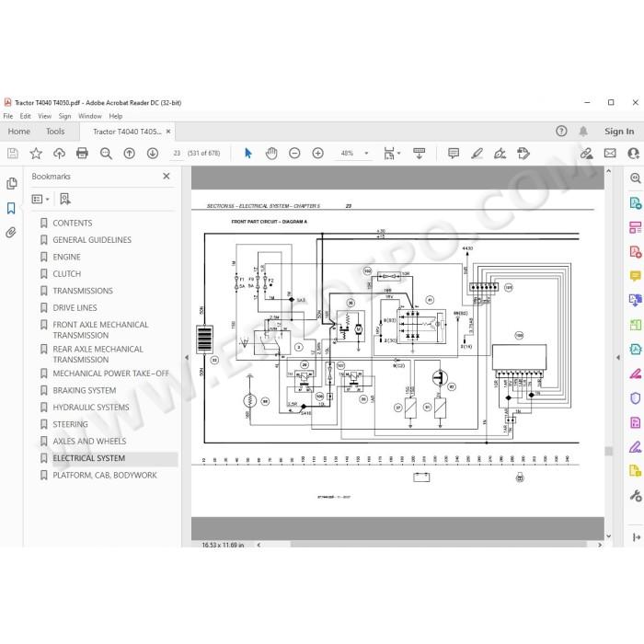Open the account profile icon

coord(633,154)
